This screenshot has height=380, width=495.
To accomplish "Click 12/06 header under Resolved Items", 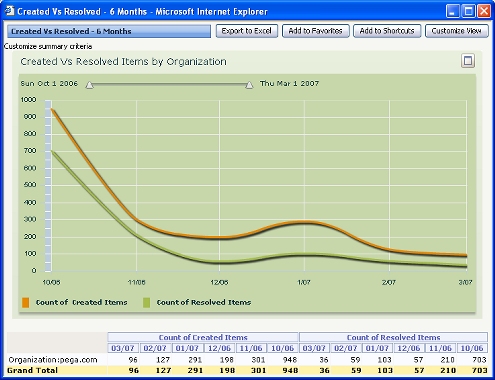I will 409,348.
